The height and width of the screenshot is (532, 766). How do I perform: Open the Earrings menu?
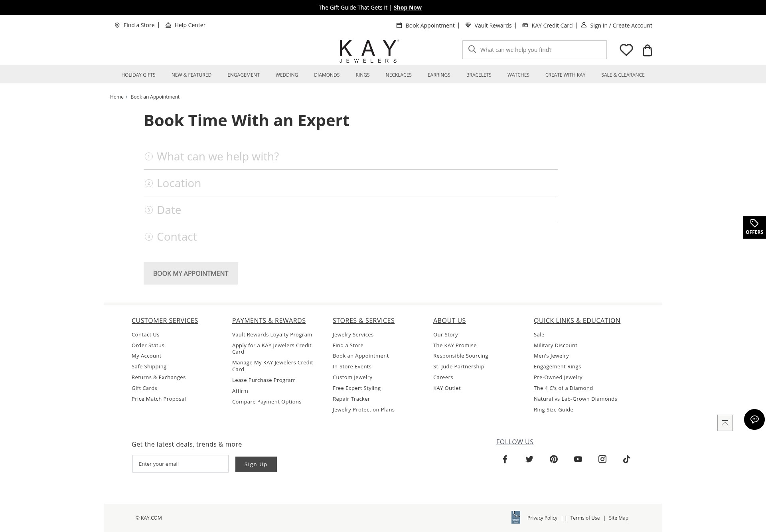pyautogui.click(x=439, y=75)
